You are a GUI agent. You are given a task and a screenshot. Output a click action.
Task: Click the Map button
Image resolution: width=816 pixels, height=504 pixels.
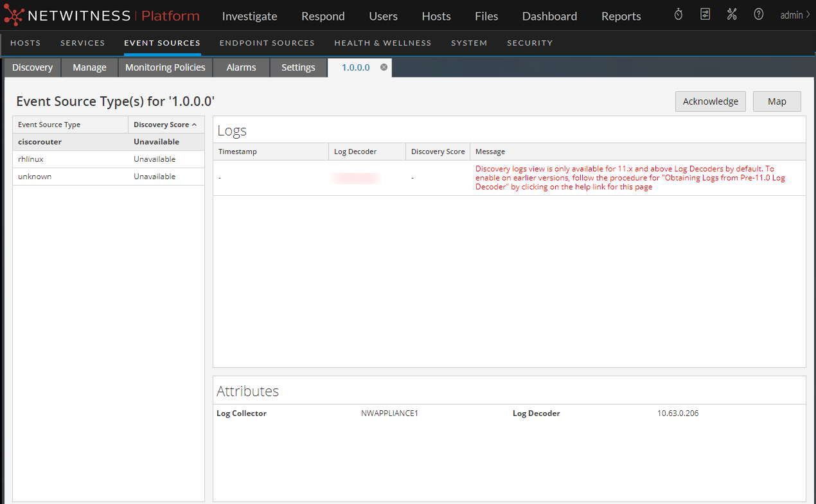pyautogui.click(x=777, y=101)
